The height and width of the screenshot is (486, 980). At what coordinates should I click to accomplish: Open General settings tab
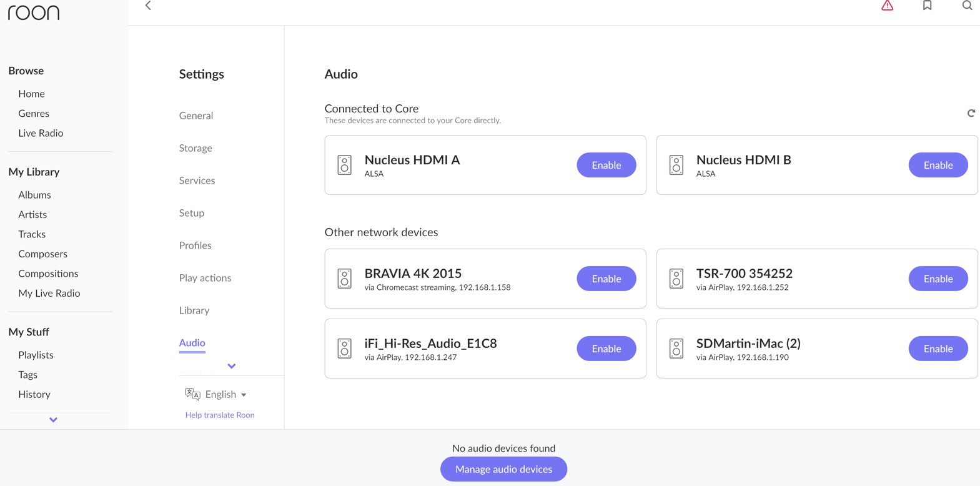click(x=196, y=116)
